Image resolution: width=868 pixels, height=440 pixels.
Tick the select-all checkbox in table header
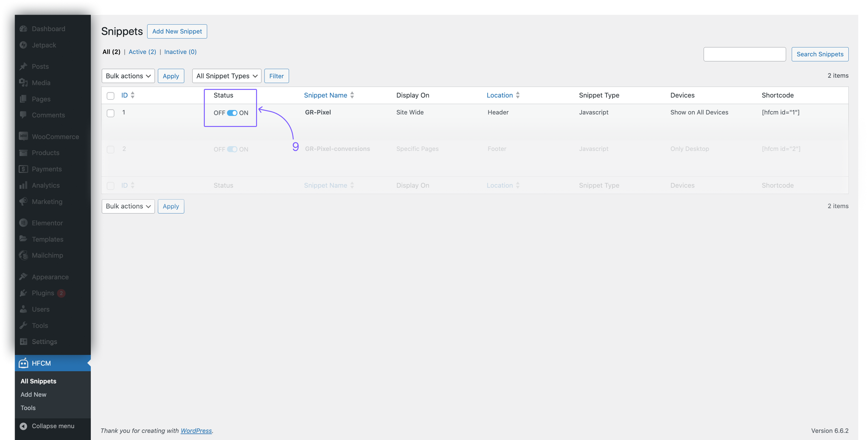click(110, 96)
